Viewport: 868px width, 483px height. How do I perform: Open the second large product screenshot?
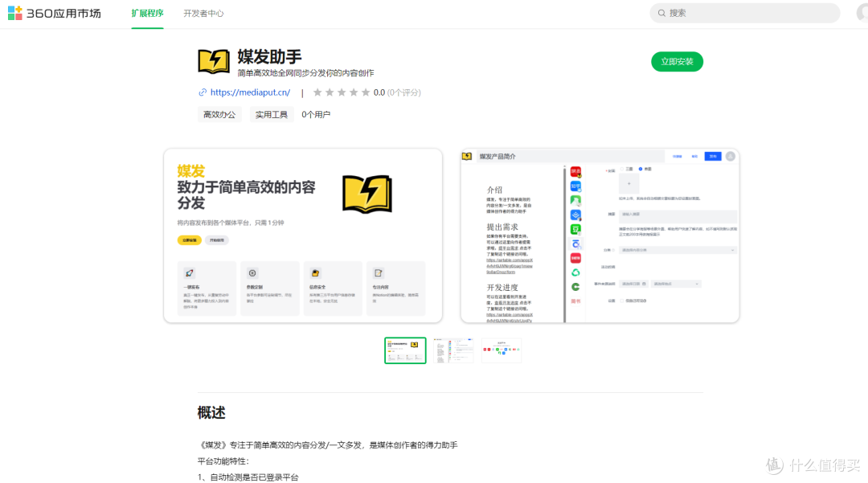coord(600,235)
